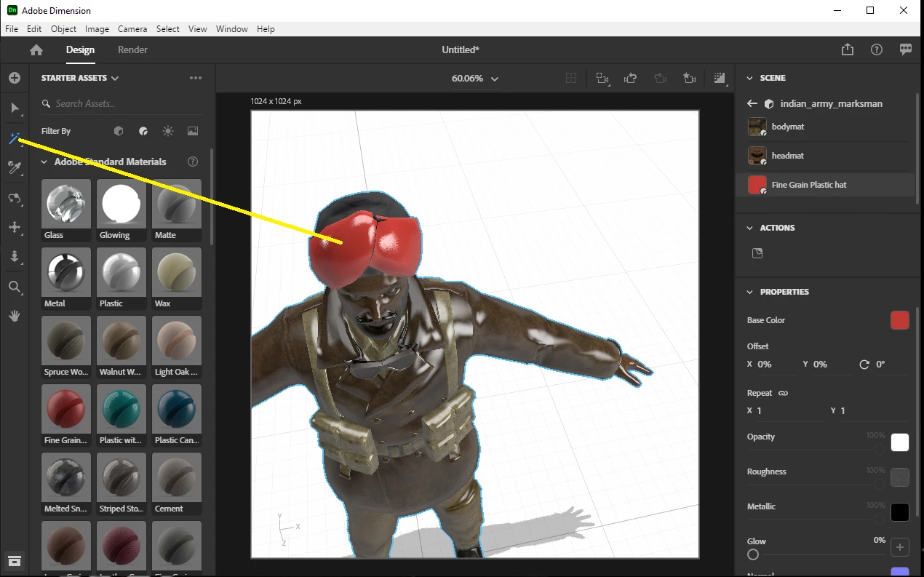The image size is (924, 577).
Task: Click the Search Assets field
Action: point(122,103)
